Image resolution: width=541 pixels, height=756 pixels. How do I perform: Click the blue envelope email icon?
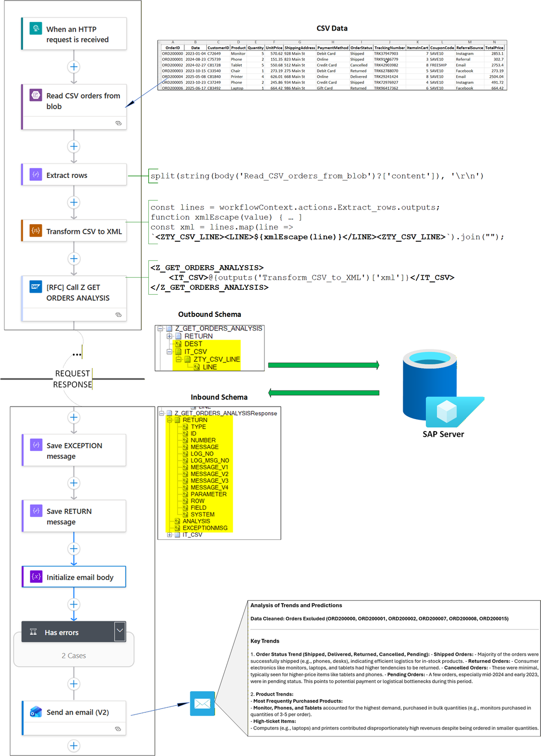click(x=202, y=703)
